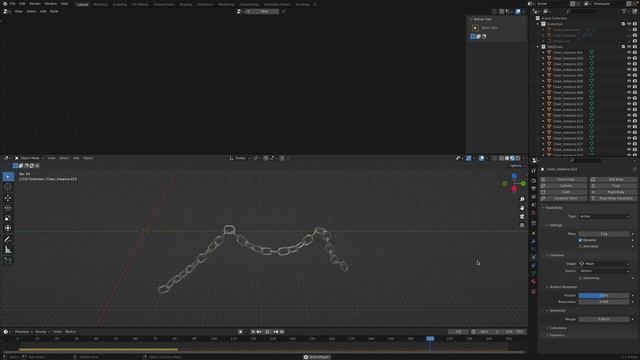The width and height of the screenshot is (640, 360).
Task: Click the Dynamic Paint physics button
Action: click(564, 198)
